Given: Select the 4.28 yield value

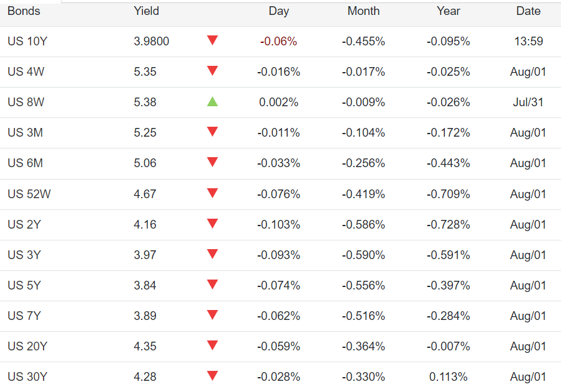Looking at the screenshot, I should 145,376.
